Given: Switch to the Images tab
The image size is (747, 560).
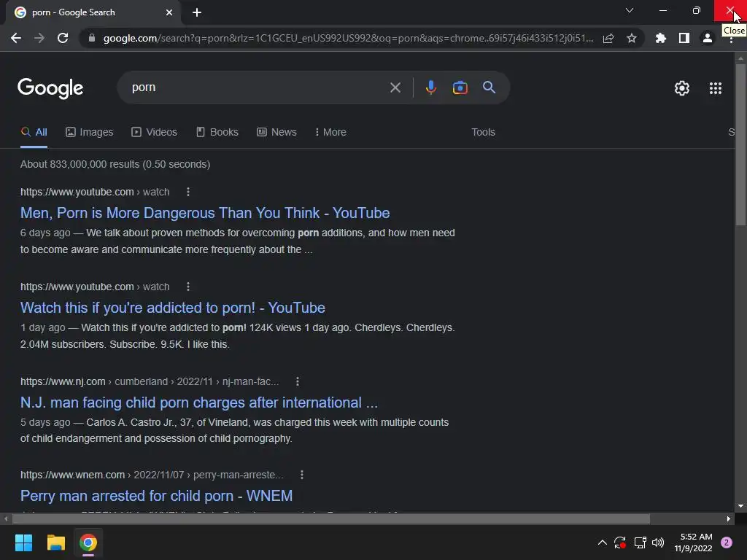Looking at the screenshot, I should (x=90, y=132).
